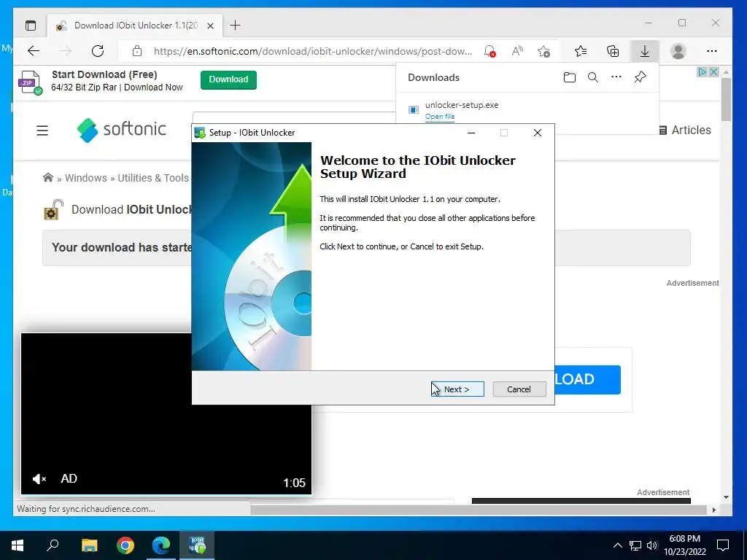
Task: Search downloads in Downloads panel
Action: point(592,77)
